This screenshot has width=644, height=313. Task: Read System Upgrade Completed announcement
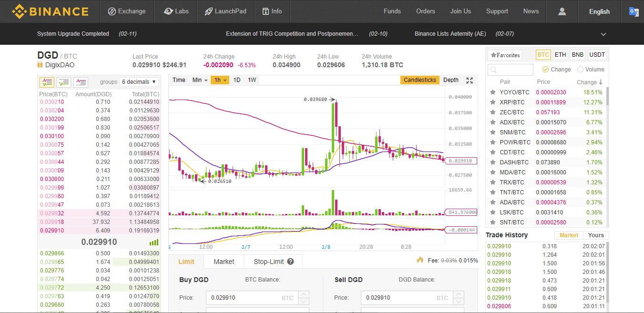click(x=73, y=34)
